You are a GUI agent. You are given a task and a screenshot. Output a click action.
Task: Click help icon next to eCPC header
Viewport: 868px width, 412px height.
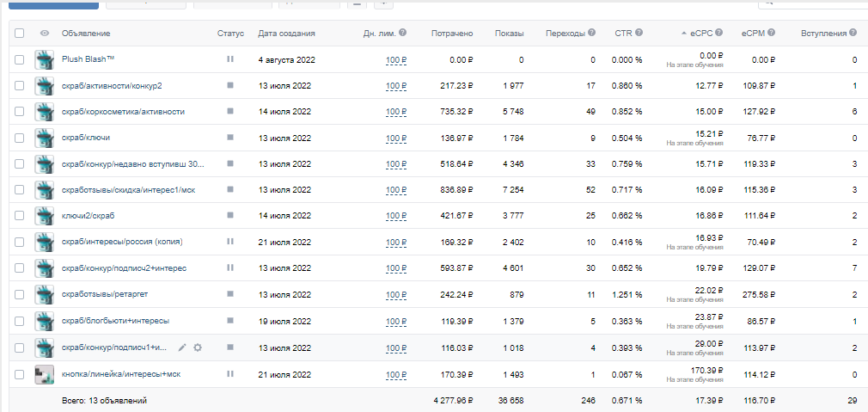coord(718,34)
